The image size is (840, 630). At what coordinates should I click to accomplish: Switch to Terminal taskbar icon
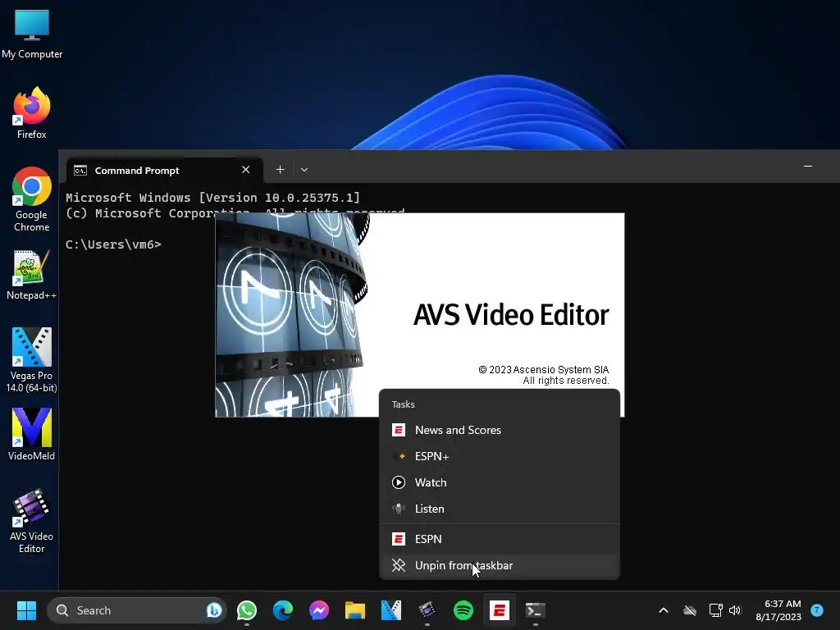535,610
